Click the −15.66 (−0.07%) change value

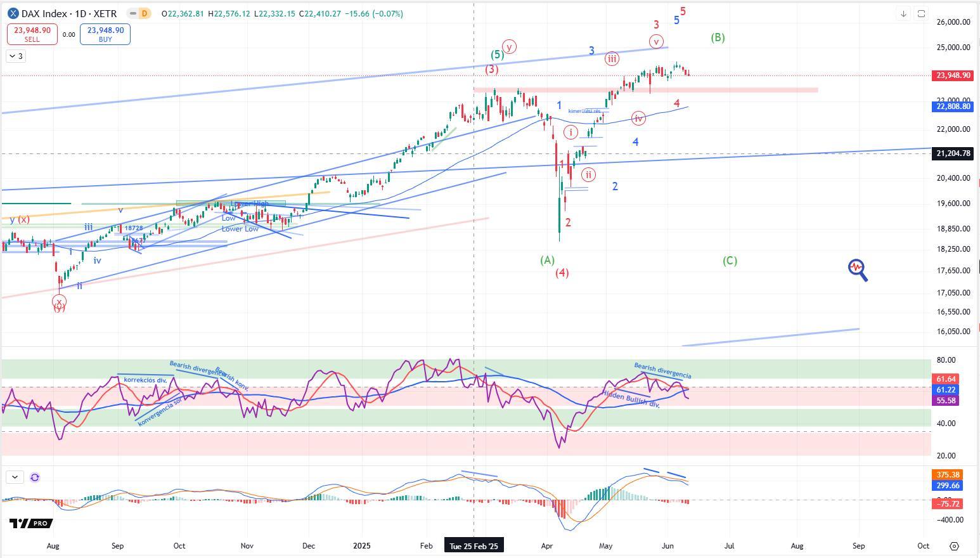[x=374, y=13]
